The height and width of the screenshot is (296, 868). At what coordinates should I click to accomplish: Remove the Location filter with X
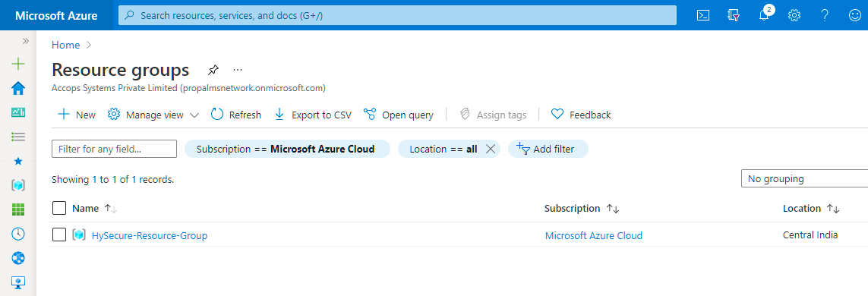coord(490,149)
